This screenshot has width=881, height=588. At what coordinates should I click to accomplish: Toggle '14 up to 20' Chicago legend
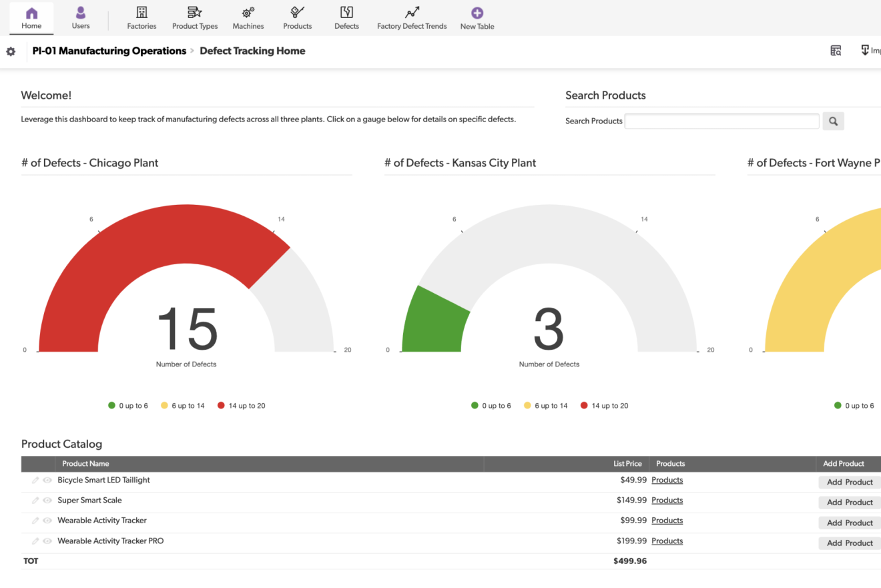(x=241, y=406)
